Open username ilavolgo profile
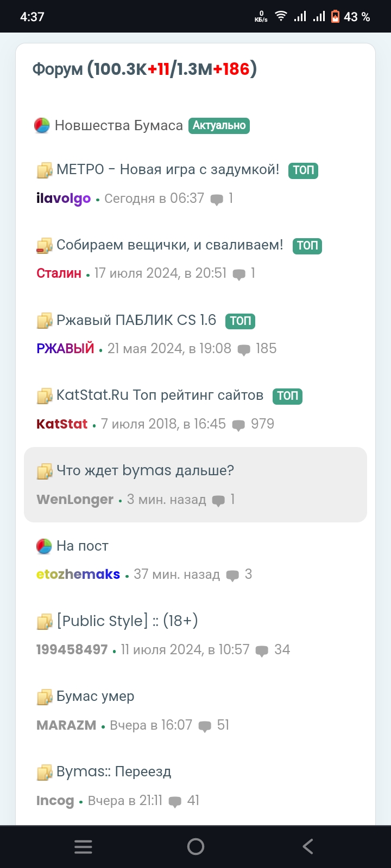Screen dimensions: 391x868 64,199
